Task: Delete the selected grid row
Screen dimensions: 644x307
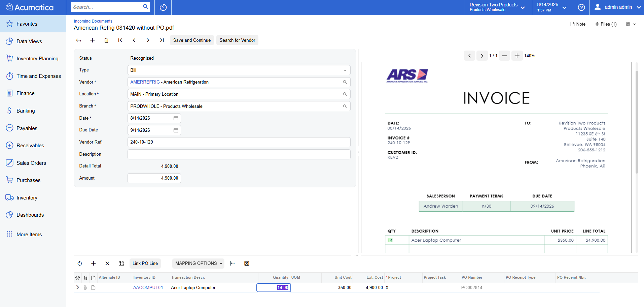Action: (x=107, y=263)
